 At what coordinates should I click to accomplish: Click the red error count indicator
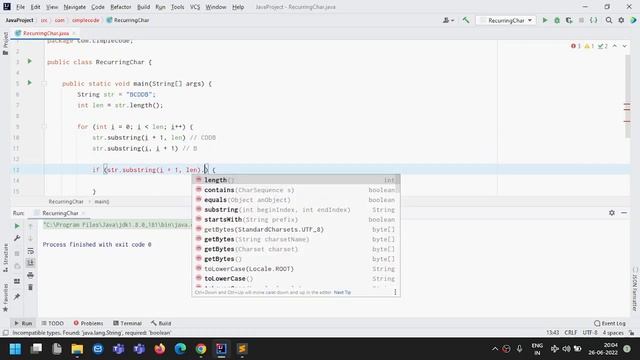576,46
